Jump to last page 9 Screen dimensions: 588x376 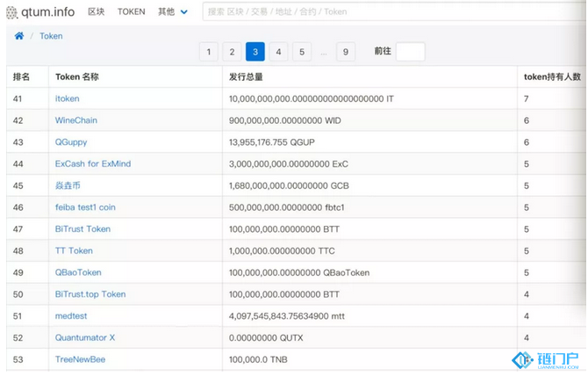pyautogui.click(x=346, y=52)
